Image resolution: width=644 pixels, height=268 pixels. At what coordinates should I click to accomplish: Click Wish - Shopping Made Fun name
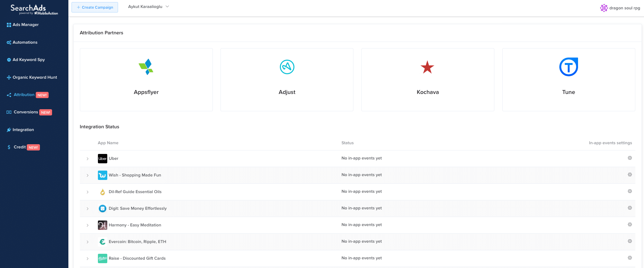pos(135,175)
